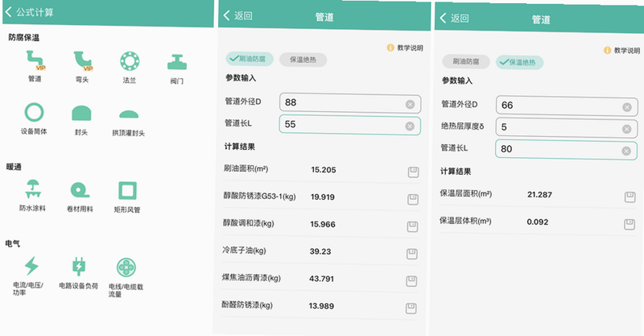644x336 pixels.
Task: Select 保温绝热 mode in the middle screen
Action: click(303, 60)
